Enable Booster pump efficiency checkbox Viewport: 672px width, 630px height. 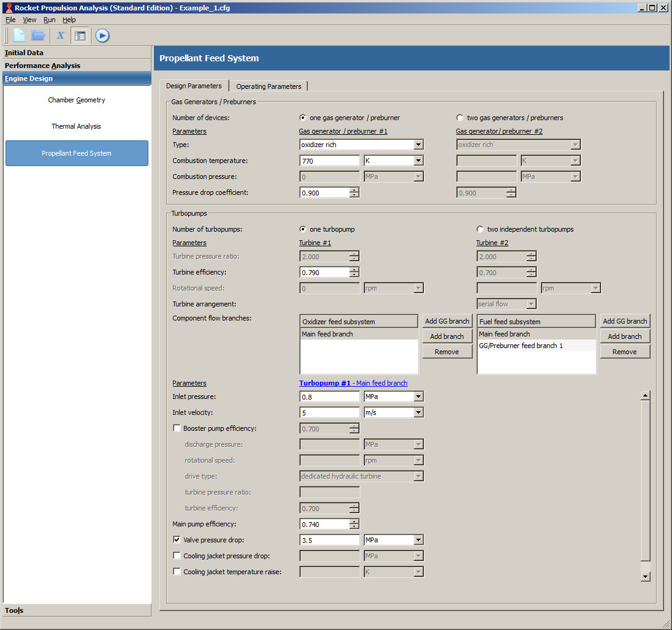[x=177, y=428]
